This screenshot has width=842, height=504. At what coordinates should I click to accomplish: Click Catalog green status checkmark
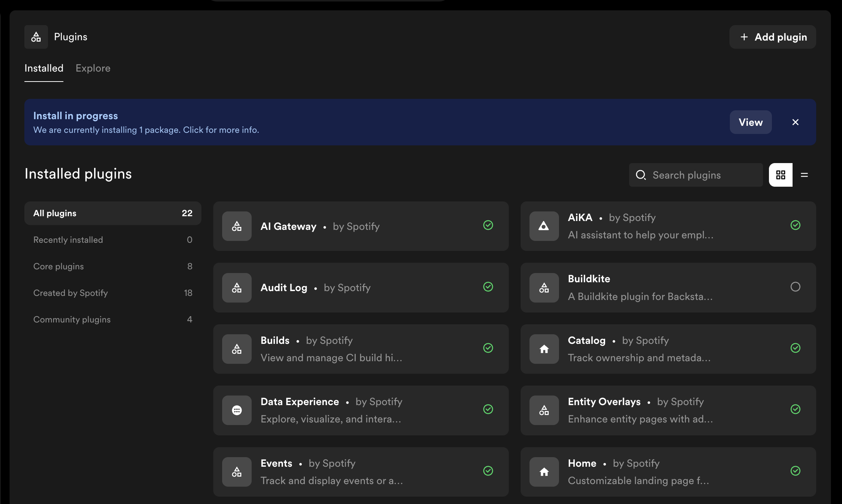click(796, 348)
